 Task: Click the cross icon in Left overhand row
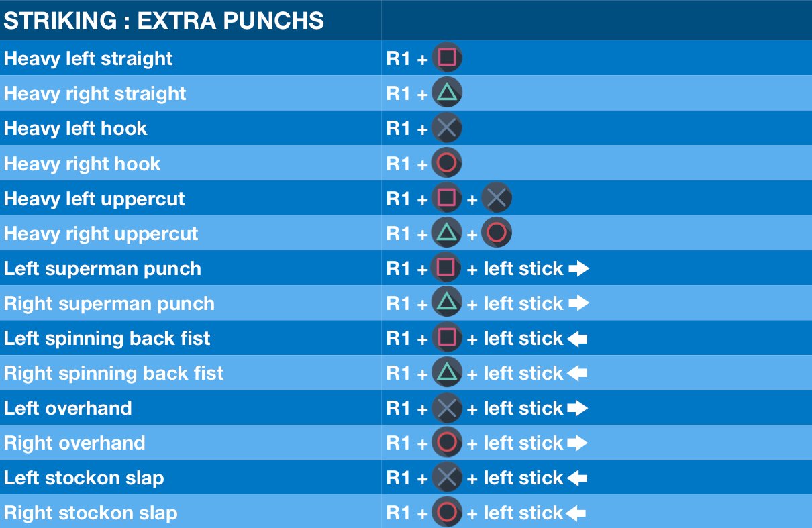click(447, 408)
